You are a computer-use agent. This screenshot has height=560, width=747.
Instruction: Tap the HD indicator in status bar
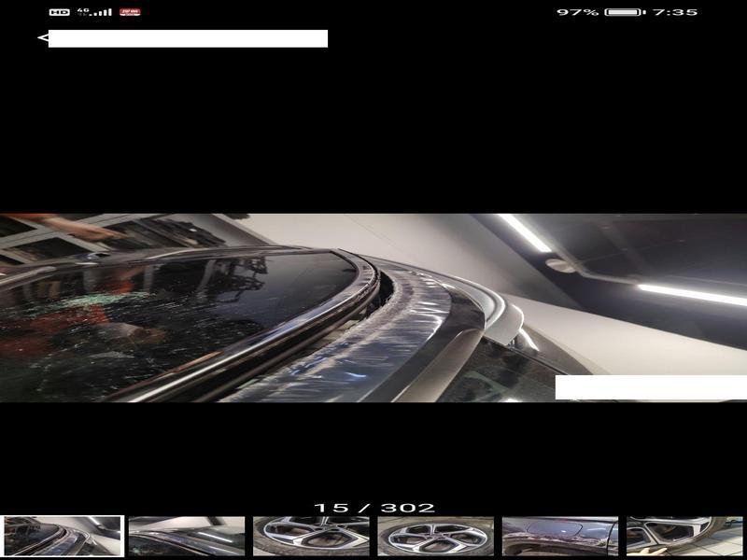(59, 12)
